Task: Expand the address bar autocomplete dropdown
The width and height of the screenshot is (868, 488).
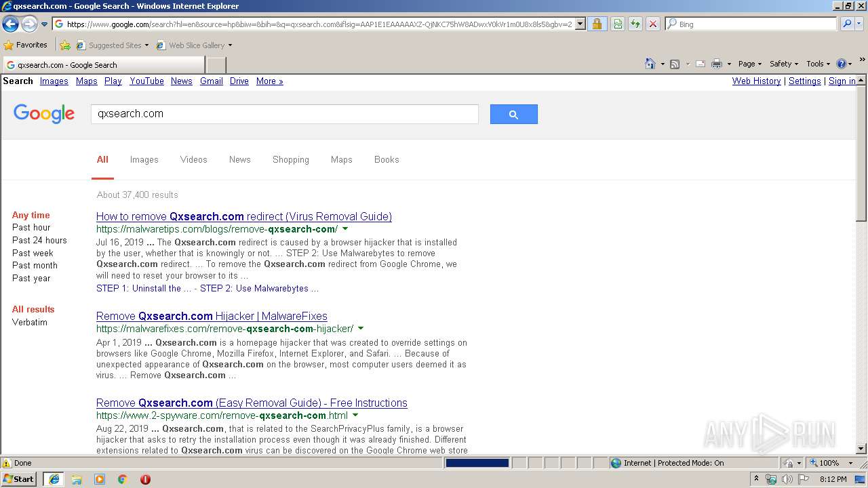Action: pos(580,24)
